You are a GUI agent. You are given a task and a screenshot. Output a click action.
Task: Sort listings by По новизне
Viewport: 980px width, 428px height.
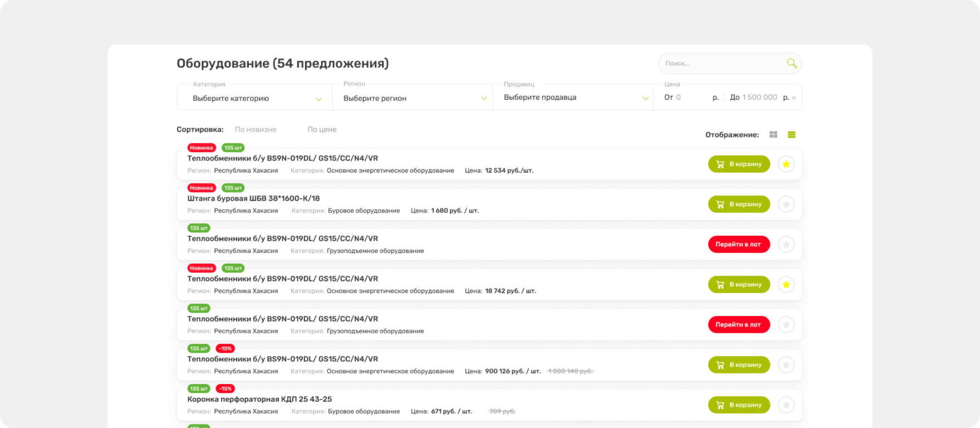click(256, 129)
